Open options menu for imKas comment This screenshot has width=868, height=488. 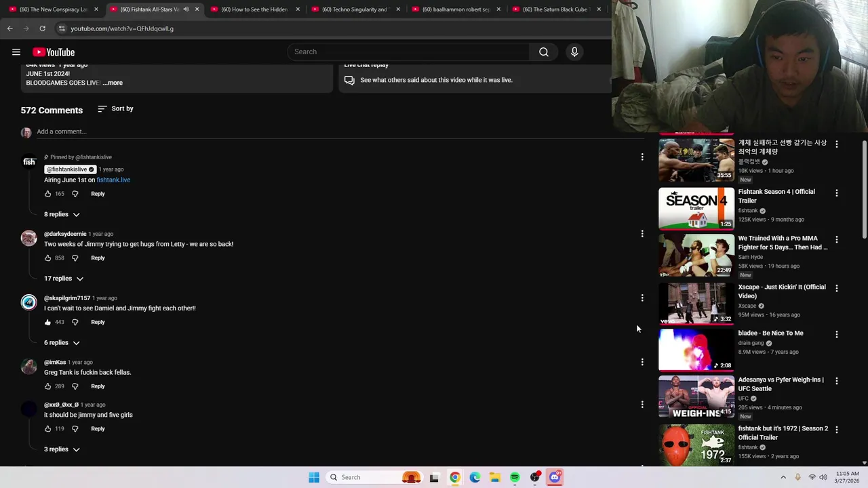[x=642, y=362]
